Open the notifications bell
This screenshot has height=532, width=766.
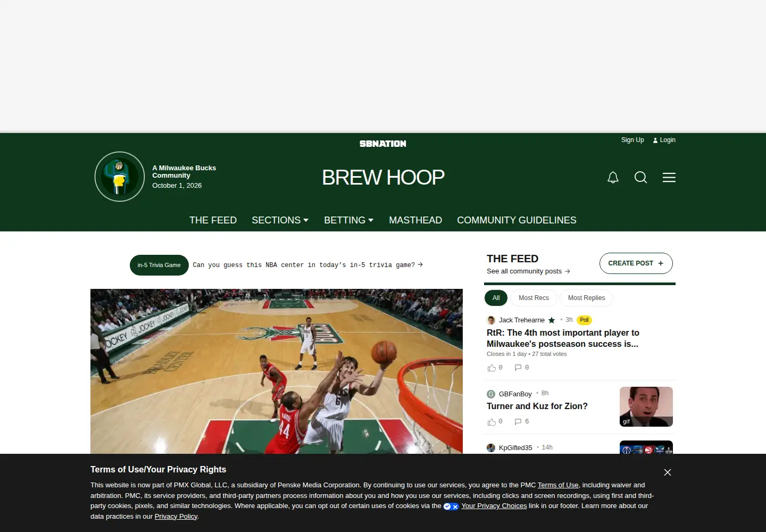(613, 177)
